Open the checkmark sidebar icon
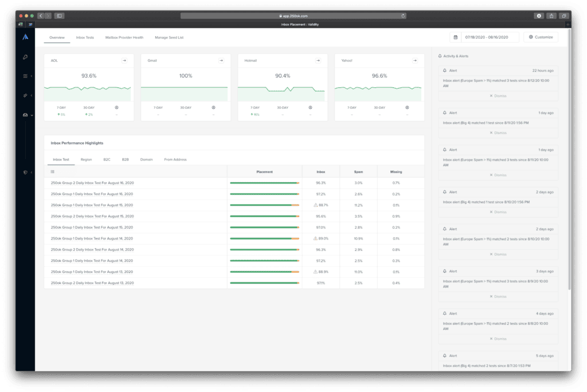The height and width of the screenshot is (392, 587). (x=25, y=96)
